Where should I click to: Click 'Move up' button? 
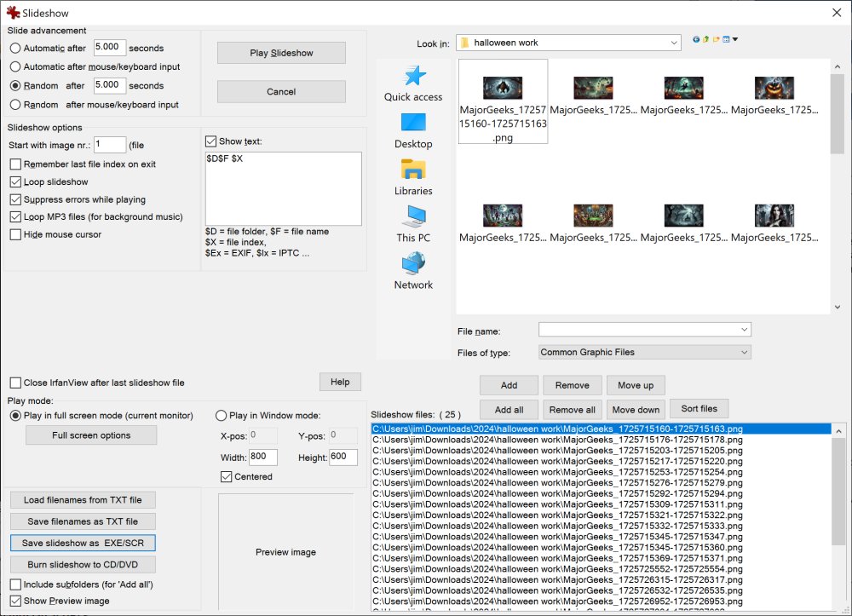(x=636, y=385)
